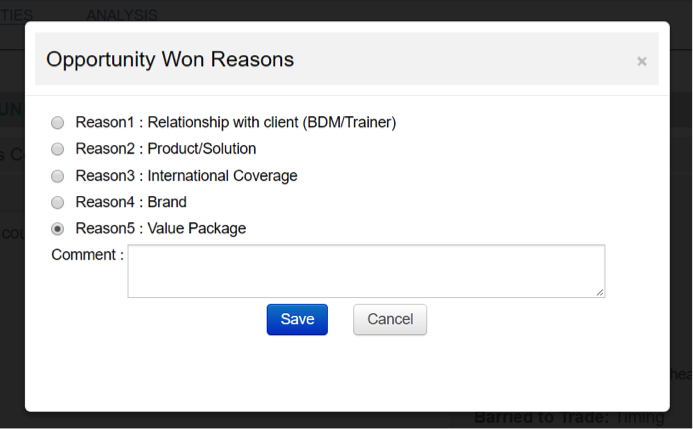This screenshot has height=429, width=693.
Task: Click the 'Relationship with client (BDM/Trainer)' label text
Action: (x=272, y=123)
